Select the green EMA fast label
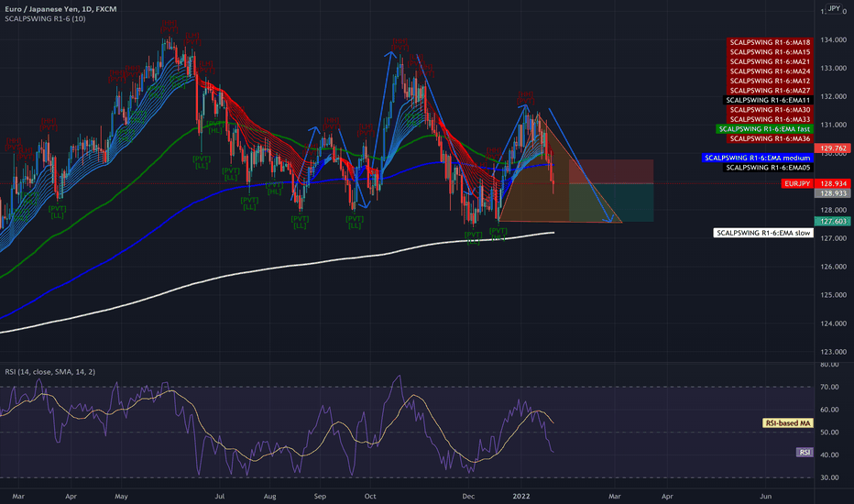854x504 pixels. (764, 129)
